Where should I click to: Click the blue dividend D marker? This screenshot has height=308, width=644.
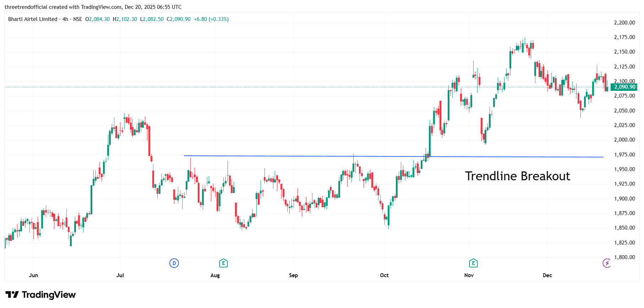pyautogui.click(x=174, y=263)
